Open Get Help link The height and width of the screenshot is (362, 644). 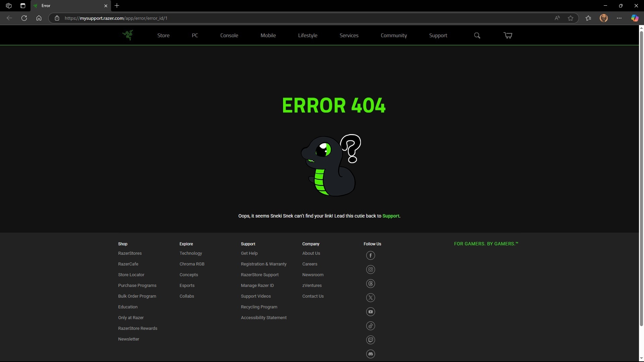point(249,253)
